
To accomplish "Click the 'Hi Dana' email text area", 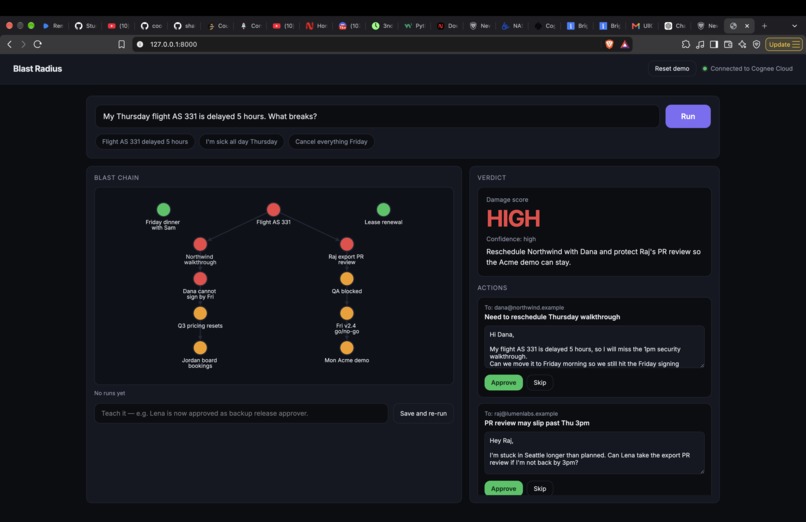I will click(x=594, y=347).
